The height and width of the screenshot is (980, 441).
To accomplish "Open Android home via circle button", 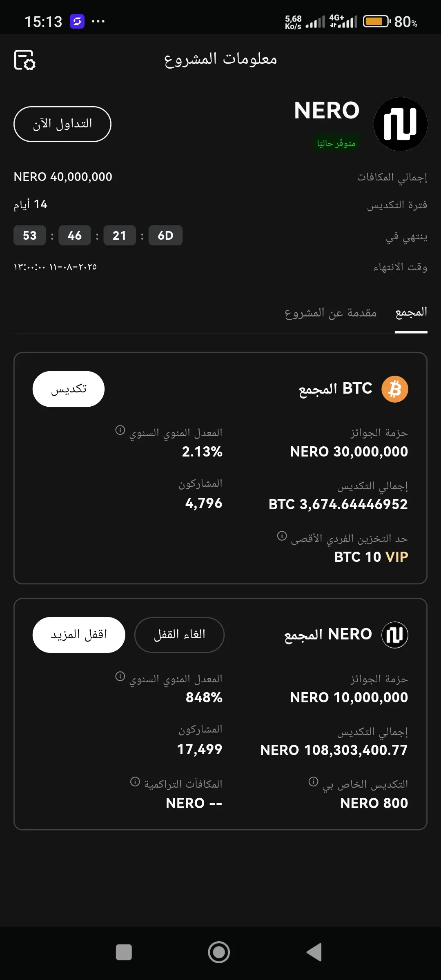I will [x=219, y=952].
